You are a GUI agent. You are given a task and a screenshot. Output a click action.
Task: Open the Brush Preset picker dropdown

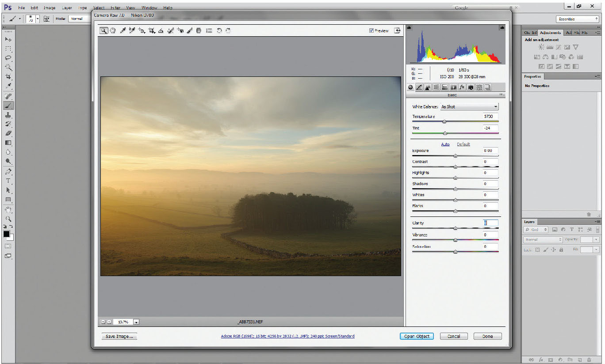pyautogui.click(x=38, y=19)
